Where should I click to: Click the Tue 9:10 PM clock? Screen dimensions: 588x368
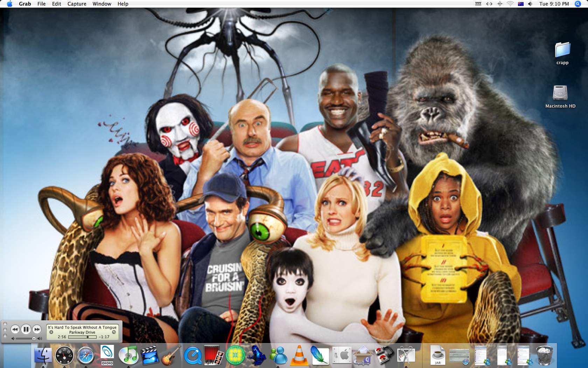554,4
